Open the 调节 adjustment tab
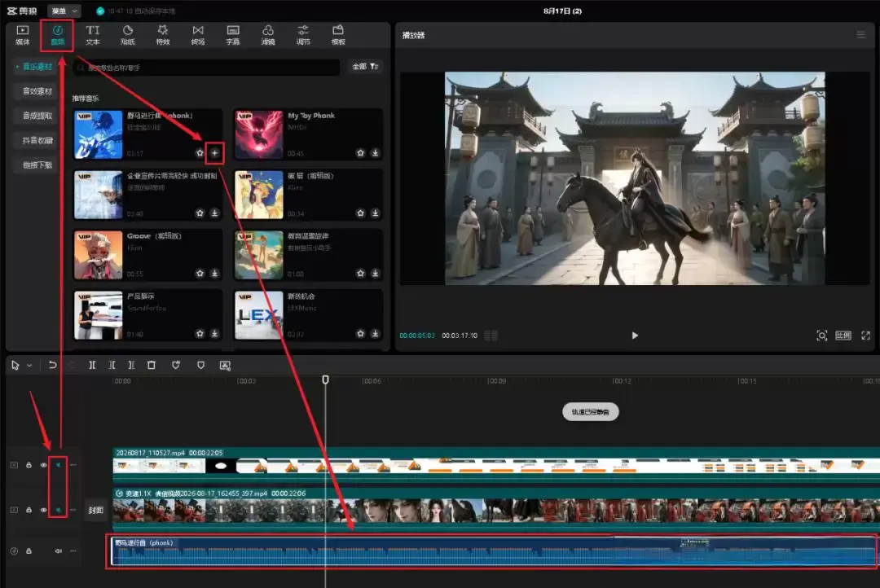The height and width of the screenshot is (588, 880). (303, 35)
